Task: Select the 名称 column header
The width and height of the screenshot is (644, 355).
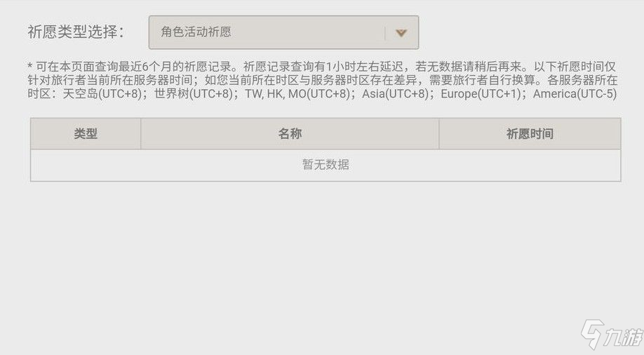Action: [290, 133]
